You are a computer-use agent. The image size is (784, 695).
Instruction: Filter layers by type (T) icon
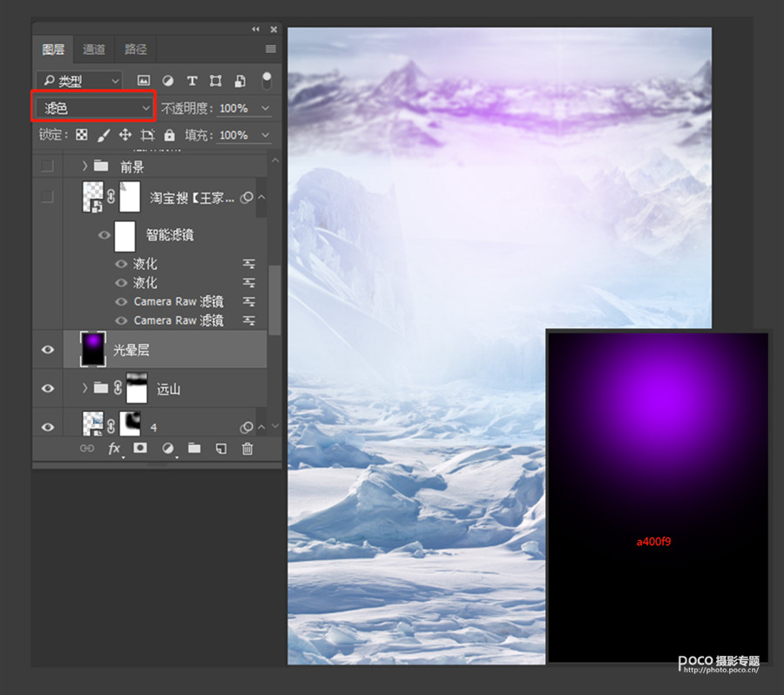192,80
